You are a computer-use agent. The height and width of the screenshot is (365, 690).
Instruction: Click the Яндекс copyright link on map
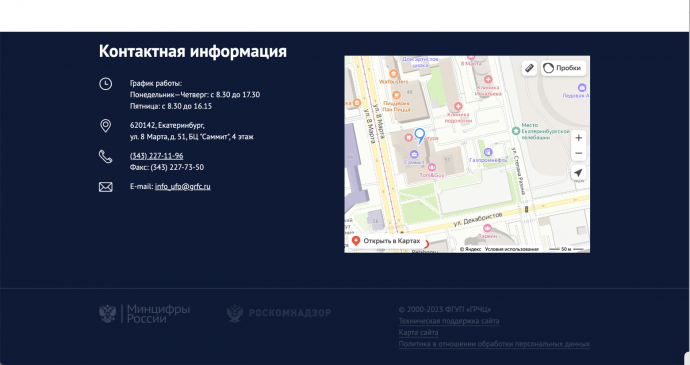[x=470, y=249]
